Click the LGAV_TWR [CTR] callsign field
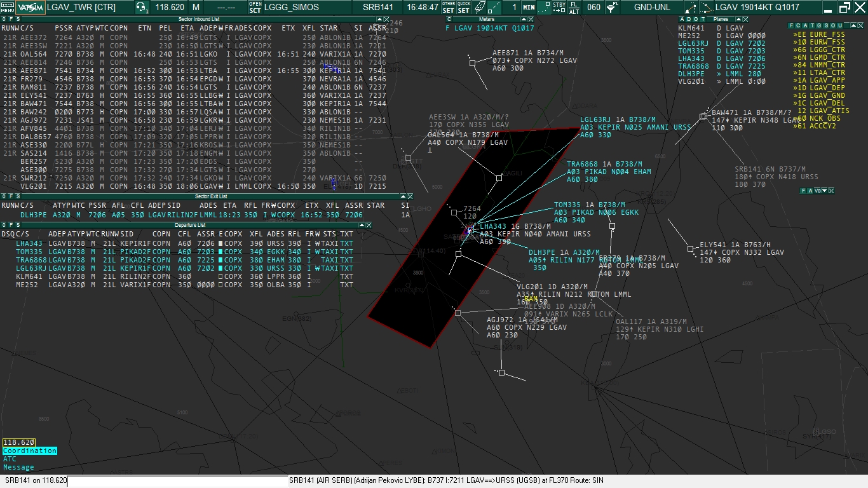This screenshot has height=488, width=868. [89, 8]
